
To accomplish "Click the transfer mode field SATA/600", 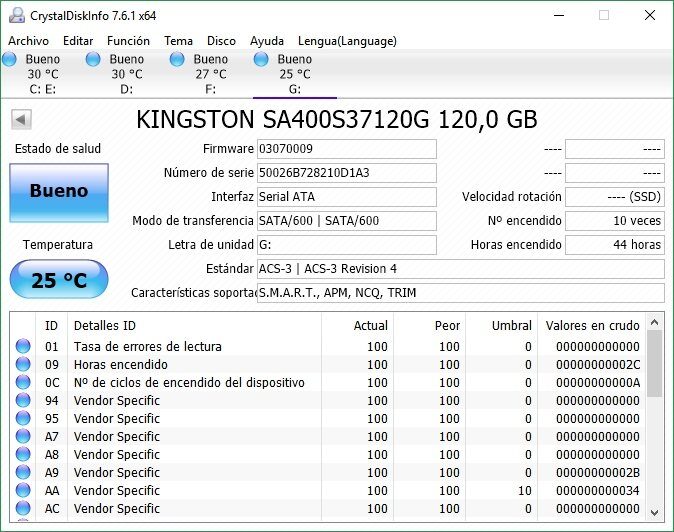I will (x=347, y=221).
